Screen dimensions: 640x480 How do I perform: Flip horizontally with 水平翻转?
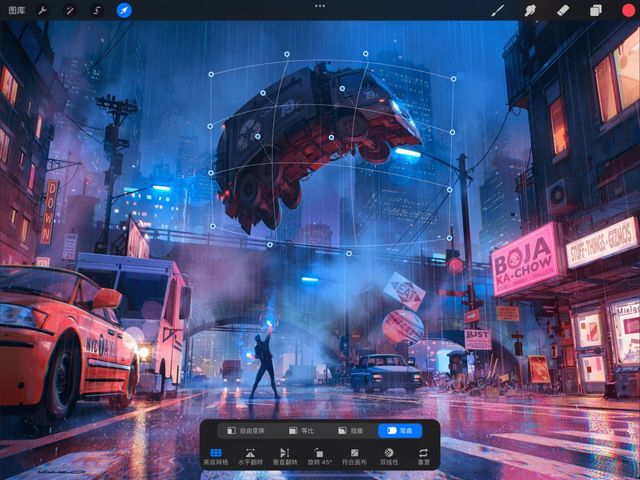point(250,456)
